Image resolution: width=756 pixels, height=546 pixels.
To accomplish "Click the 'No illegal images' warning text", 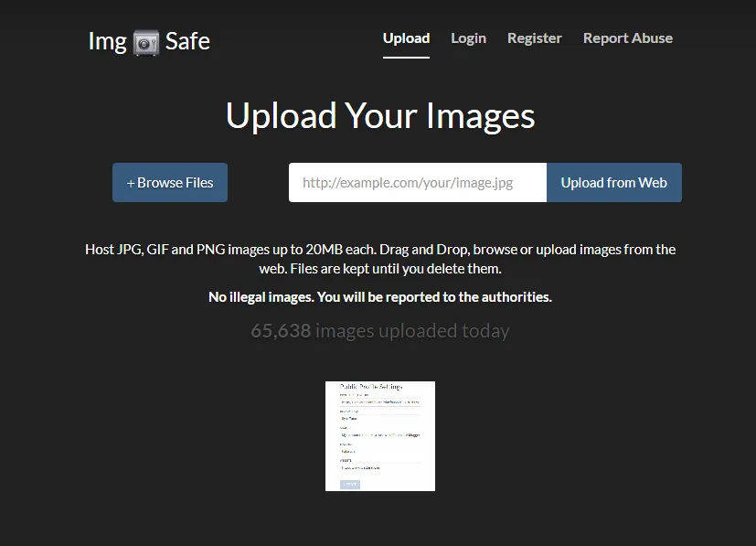I will pyautogui.click(x=380, y=296).
